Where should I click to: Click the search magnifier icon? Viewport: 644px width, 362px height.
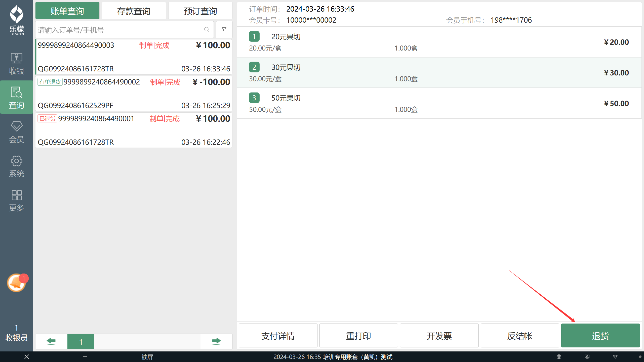[x=206, y=30]
